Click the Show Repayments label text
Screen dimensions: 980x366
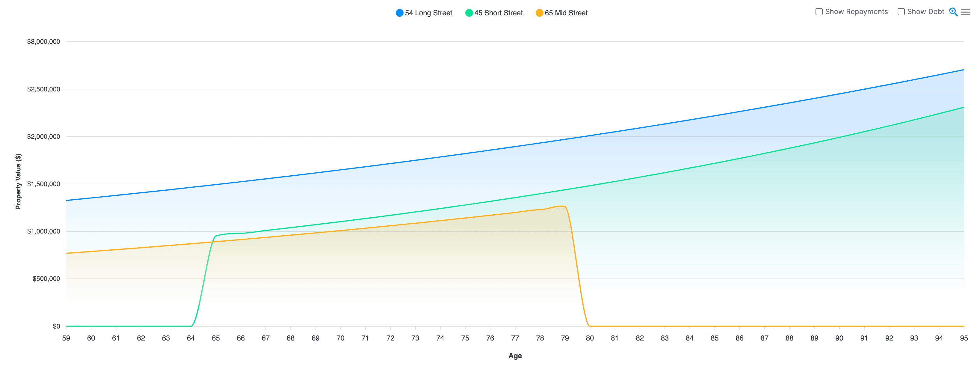pos(856,11)
